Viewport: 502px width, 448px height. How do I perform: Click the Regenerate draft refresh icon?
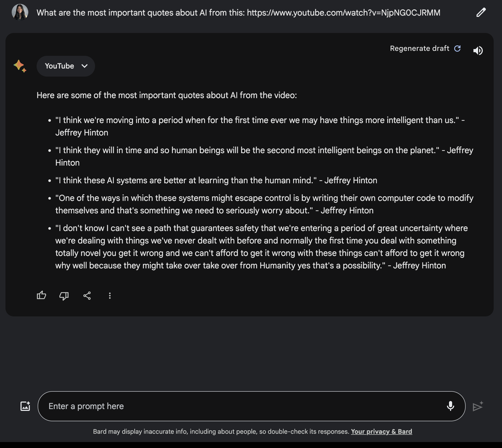(457, 48)
